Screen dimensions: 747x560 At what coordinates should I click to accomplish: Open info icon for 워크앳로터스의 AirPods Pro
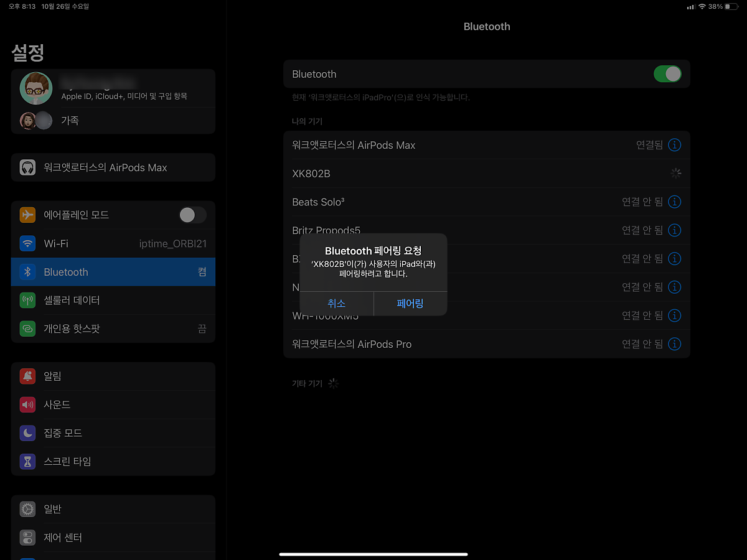tap(674, 344)
